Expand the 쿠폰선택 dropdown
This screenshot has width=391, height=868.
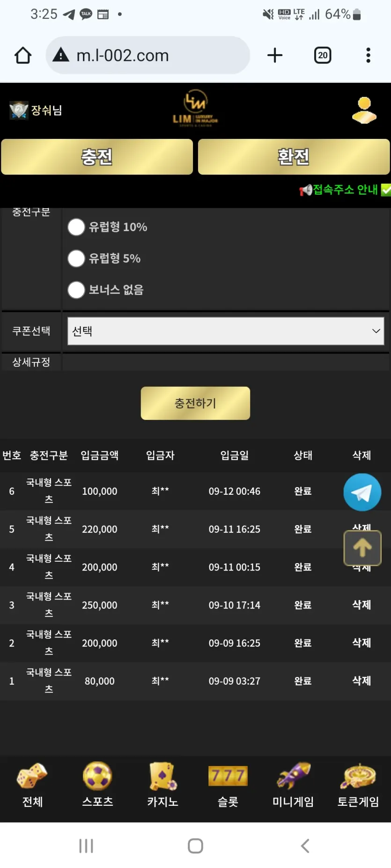point(226,331)
